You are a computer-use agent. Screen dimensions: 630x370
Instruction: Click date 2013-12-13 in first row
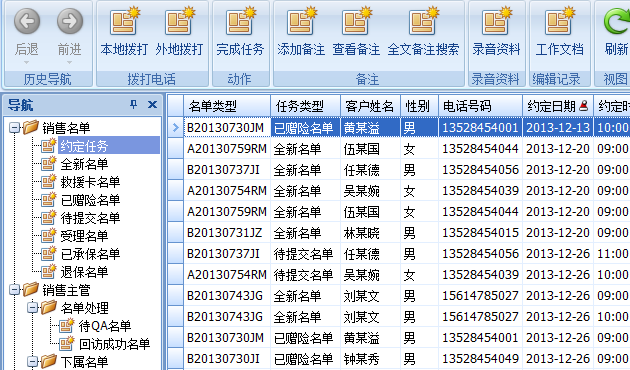click(x=558, y=128)
